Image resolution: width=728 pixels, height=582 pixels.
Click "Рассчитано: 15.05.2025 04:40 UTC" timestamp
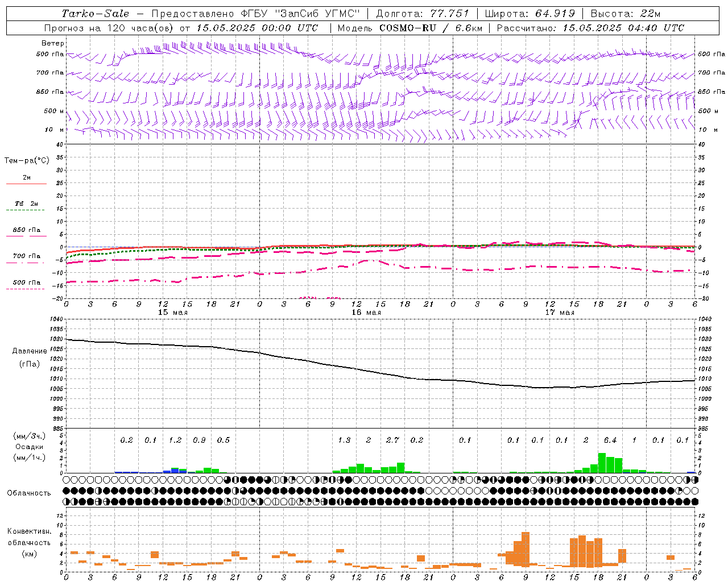pos(590,28)
